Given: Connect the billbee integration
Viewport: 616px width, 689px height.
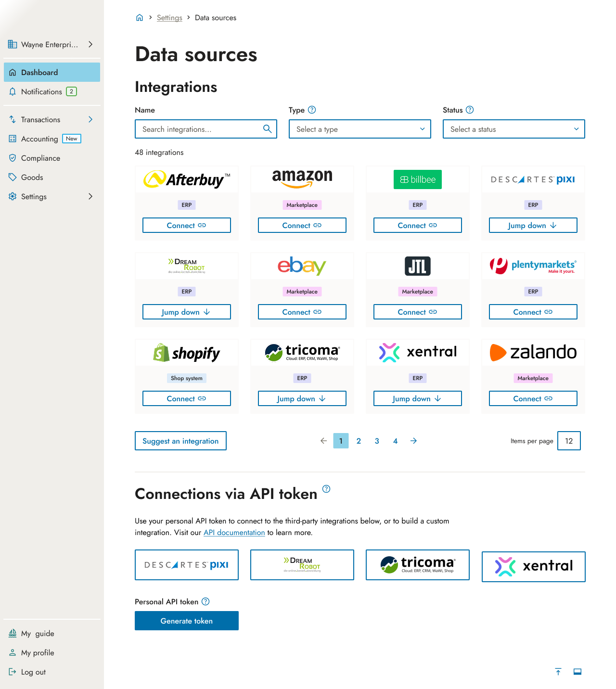Looking at the screenshot, I should pos(418,225).
